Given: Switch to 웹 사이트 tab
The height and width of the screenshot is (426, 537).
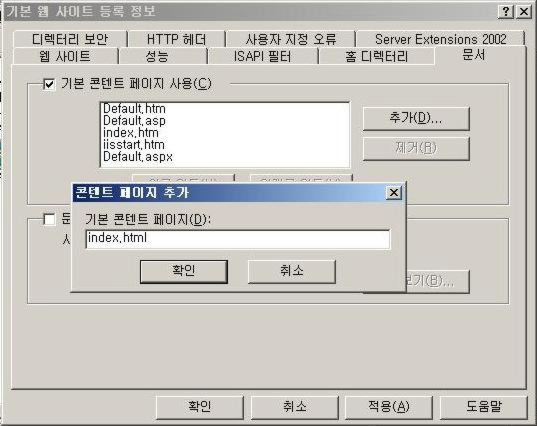Looking at the screenshot, I should pyautogui.click(x=65, y=56).
